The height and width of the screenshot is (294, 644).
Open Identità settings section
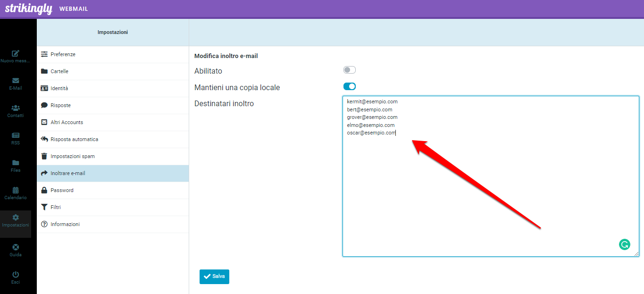click(113, 88)
